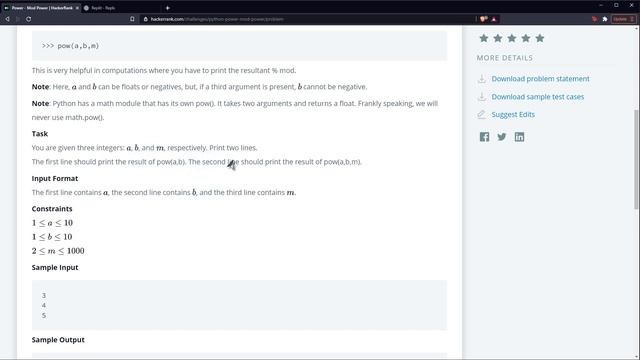640x360 pixels.
Task: Switch to the Power - Mod Power HackerRank tab
Action: tap(41, 8)
